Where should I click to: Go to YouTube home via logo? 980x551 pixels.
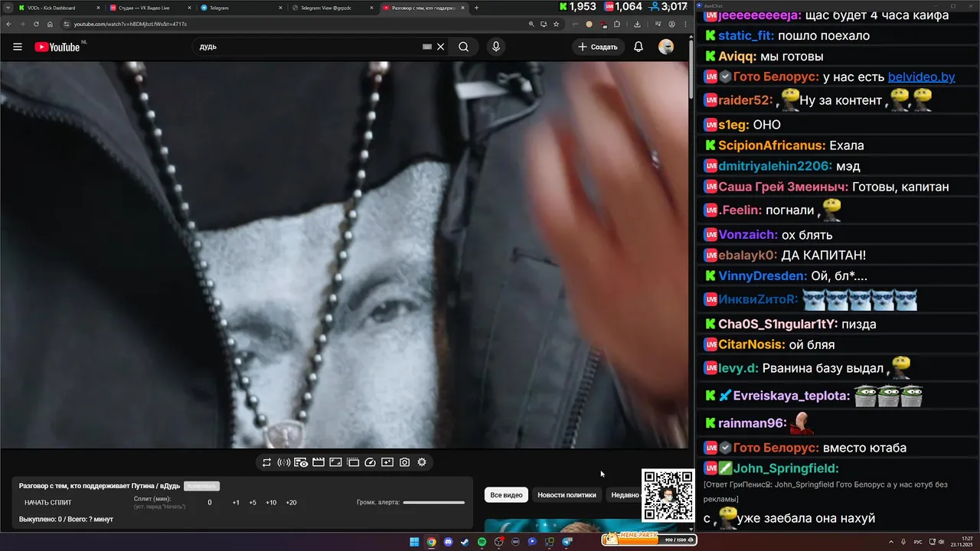(57, 47)
